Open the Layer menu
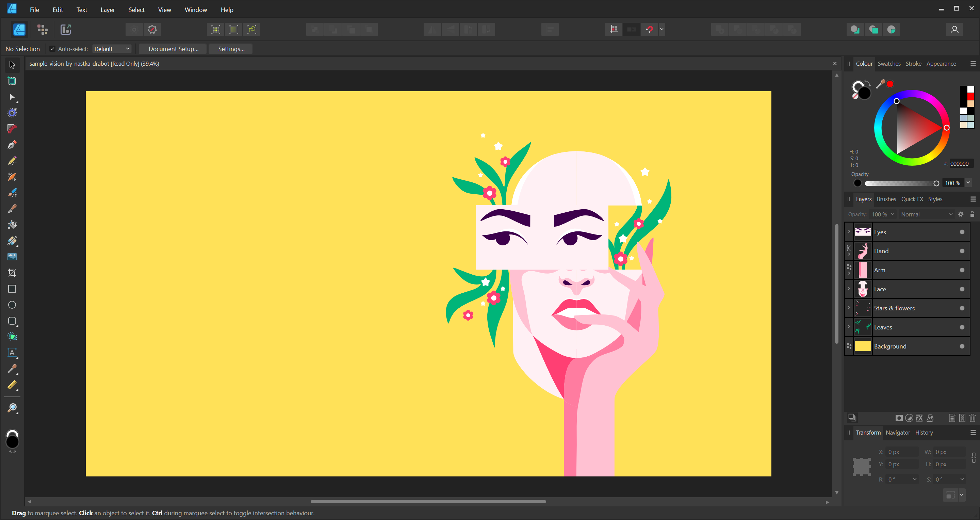 (x=108, y=10)
